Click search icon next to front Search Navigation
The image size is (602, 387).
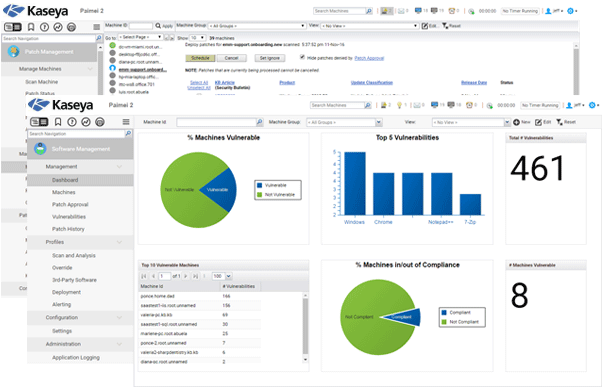(128, 133)
